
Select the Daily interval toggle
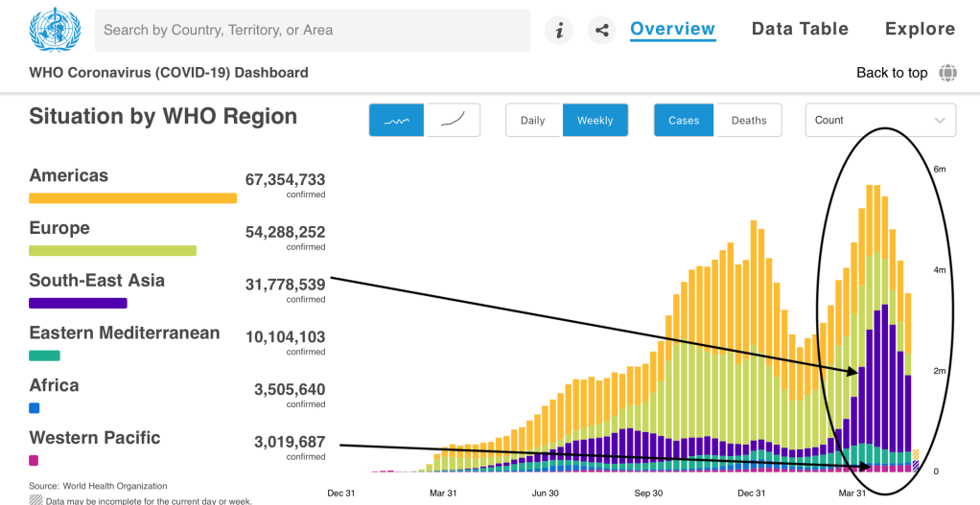tap(533, 121)
